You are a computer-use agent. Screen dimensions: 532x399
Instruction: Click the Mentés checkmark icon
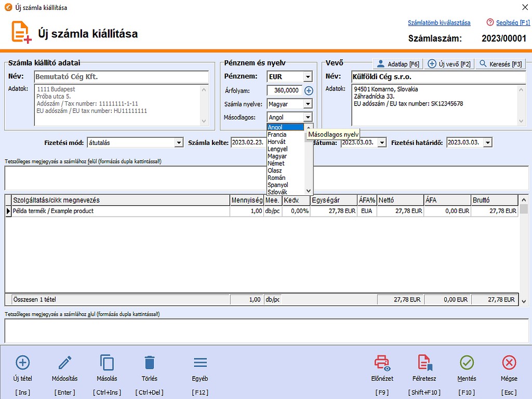tap(467, 363)
